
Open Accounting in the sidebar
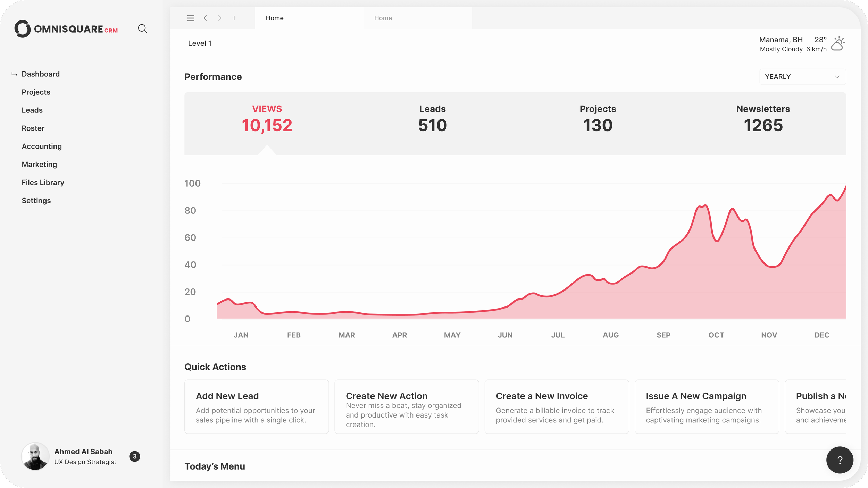pyautogui.click(x=42, y=146)
